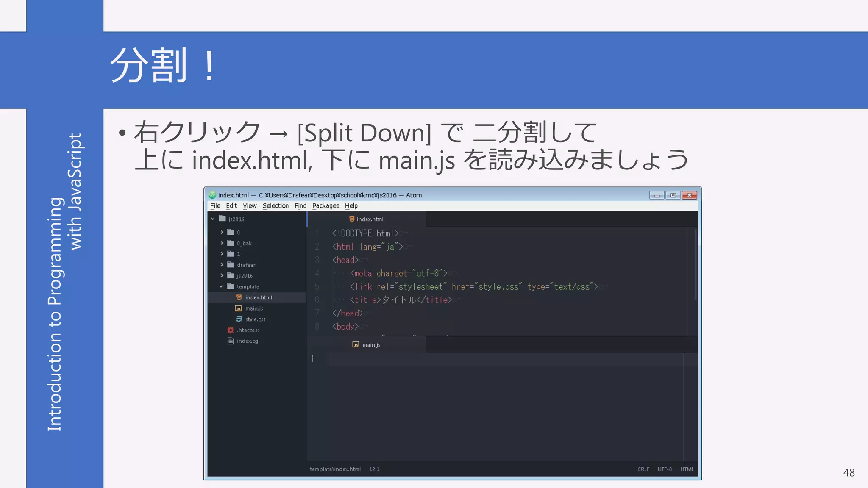The image size is (868, 488).
Task: Click the folder icon for 0
Action: (x=231, y=232)
